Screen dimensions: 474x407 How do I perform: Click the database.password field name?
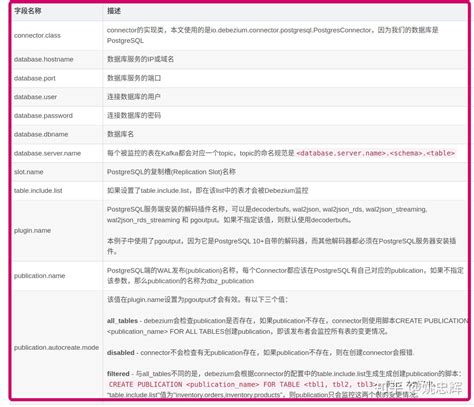(x=43, y=116)
